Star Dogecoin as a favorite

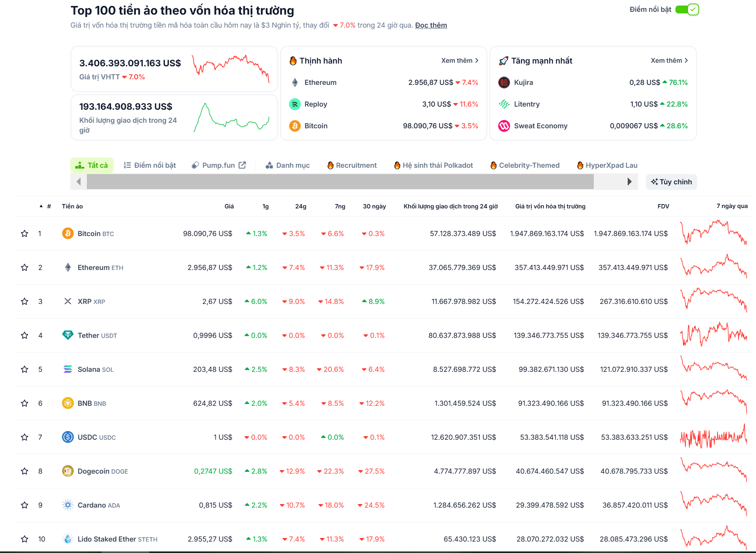click(x=24, y=471)
